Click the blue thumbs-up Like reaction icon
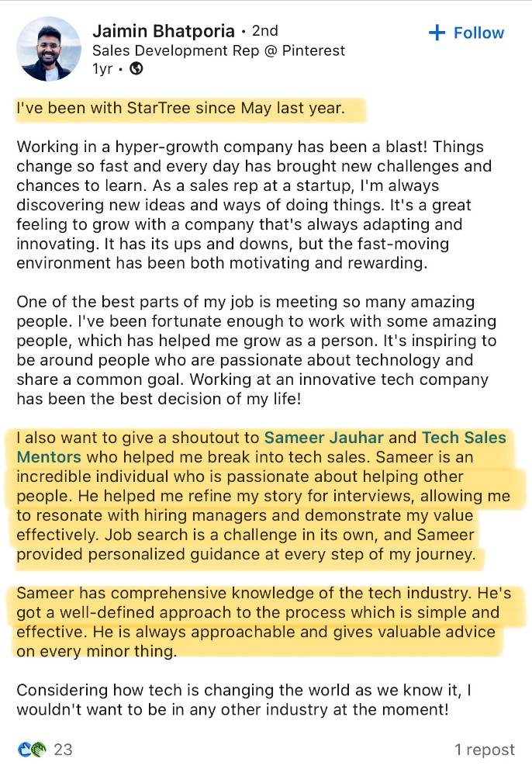This screenshot has width=532, height=776. (23, 749)
